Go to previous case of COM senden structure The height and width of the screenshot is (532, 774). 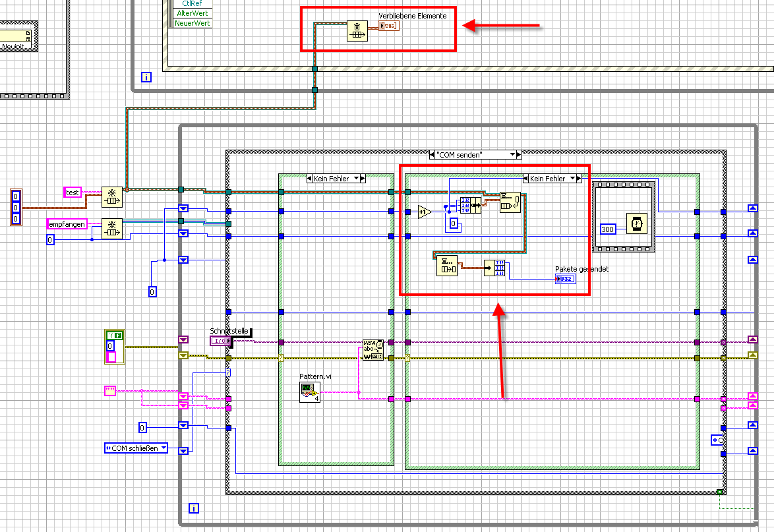[x=432, y=154]
